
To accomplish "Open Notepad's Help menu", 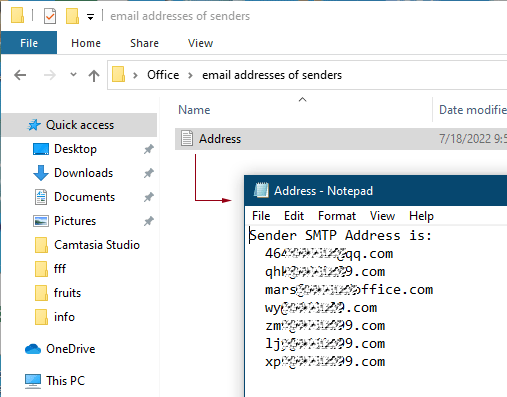I will pos(421,216).
